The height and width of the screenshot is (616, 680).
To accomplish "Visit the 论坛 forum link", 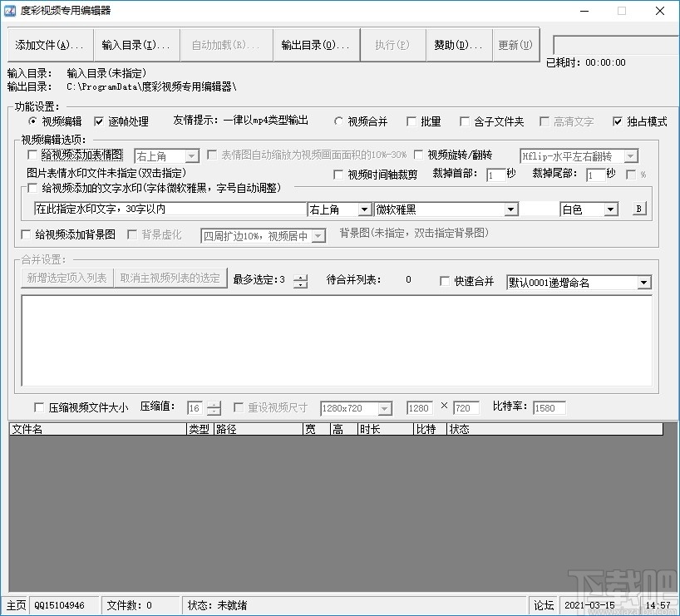I will click(544, 604).
